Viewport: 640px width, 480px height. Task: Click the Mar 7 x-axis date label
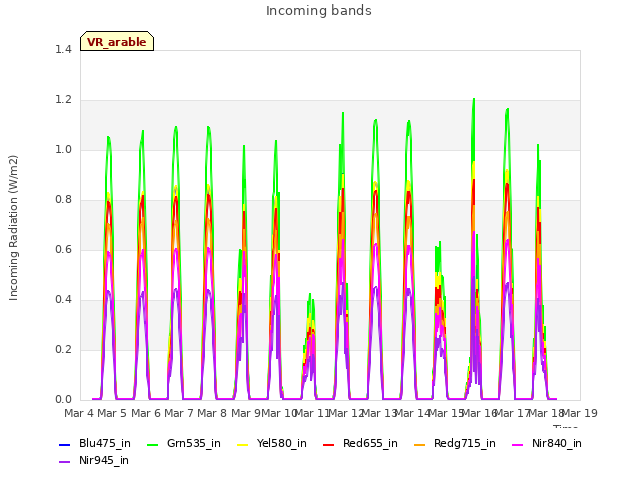[x=179, y=413]
